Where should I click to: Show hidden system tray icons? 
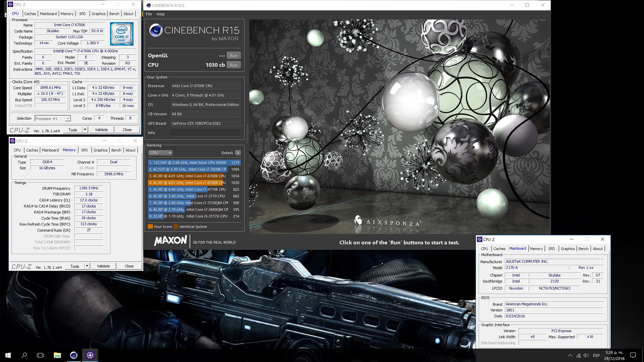pos(570,355)
